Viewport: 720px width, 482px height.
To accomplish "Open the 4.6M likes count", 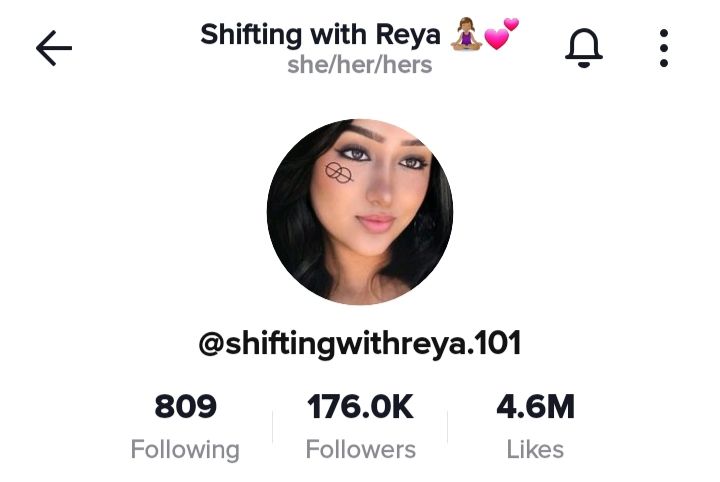I will [535, 406].
